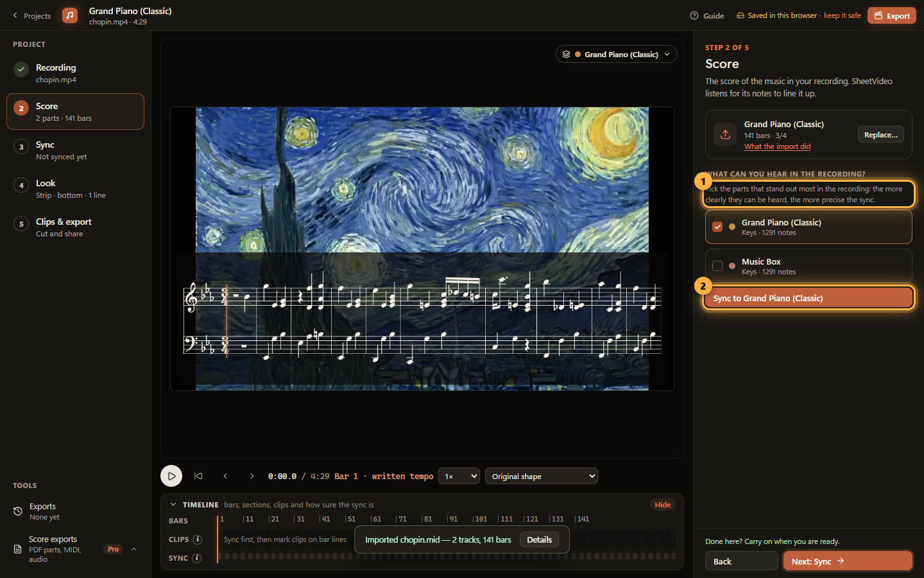This screenshot has width=924, height=578.
Task: Click bar 141 marker on timeline
Action: click(582, 519)
